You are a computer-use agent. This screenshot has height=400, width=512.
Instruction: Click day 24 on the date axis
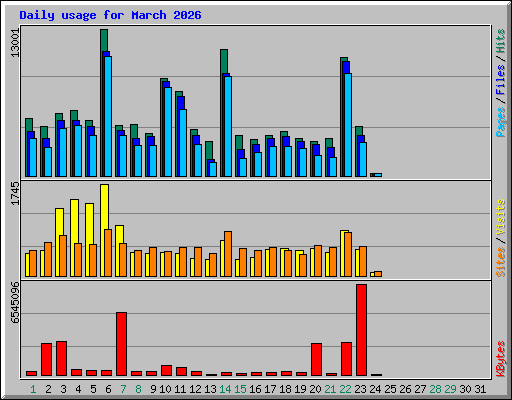tap(375, 389)
